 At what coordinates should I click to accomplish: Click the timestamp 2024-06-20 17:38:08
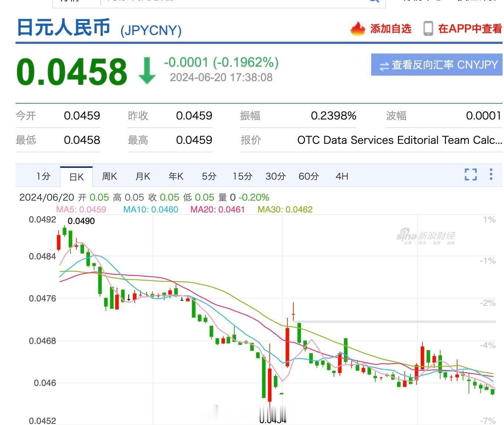pyautogui.click(x=221, y=77)
